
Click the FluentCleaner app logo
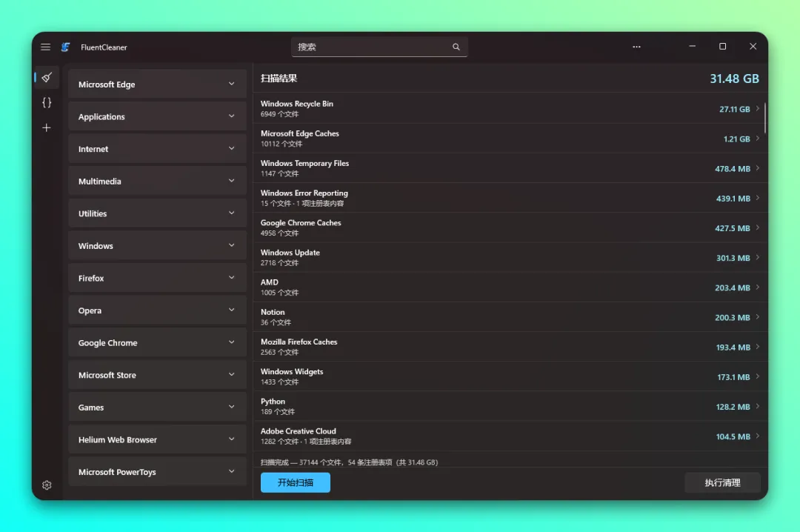pyautogui.click(x=65, y=47)
